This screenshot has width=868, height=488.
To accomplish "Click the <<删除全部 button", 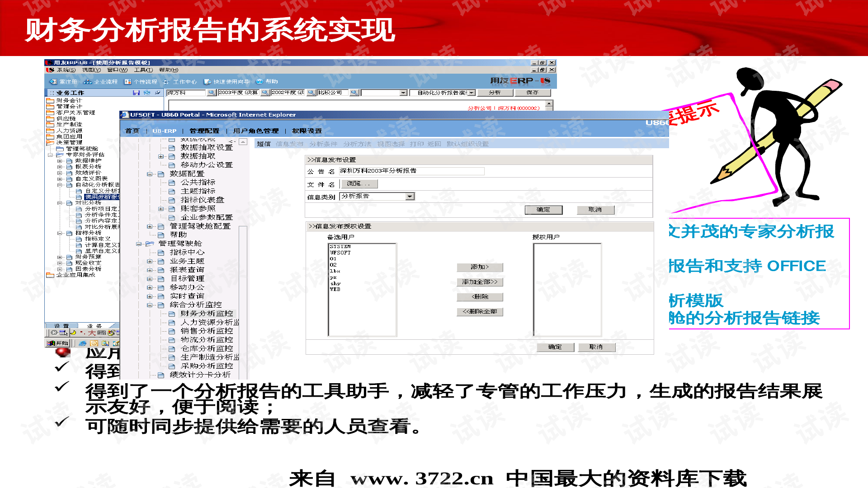I will [480, 312].
